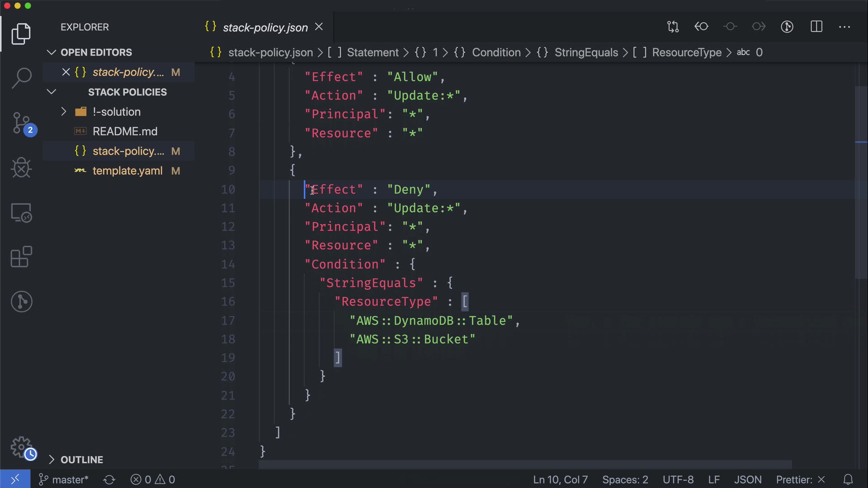The width and height of the screenshot is (868, 488).
Task: Open template.yaml from the file tree
Action: point(127,171)
